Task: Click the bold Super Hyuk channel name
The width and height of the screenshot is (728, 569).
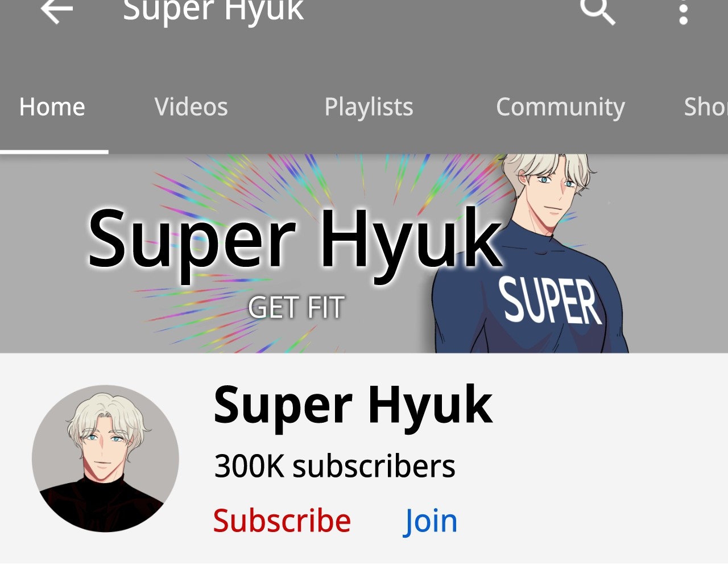Action: pos(353,405)
